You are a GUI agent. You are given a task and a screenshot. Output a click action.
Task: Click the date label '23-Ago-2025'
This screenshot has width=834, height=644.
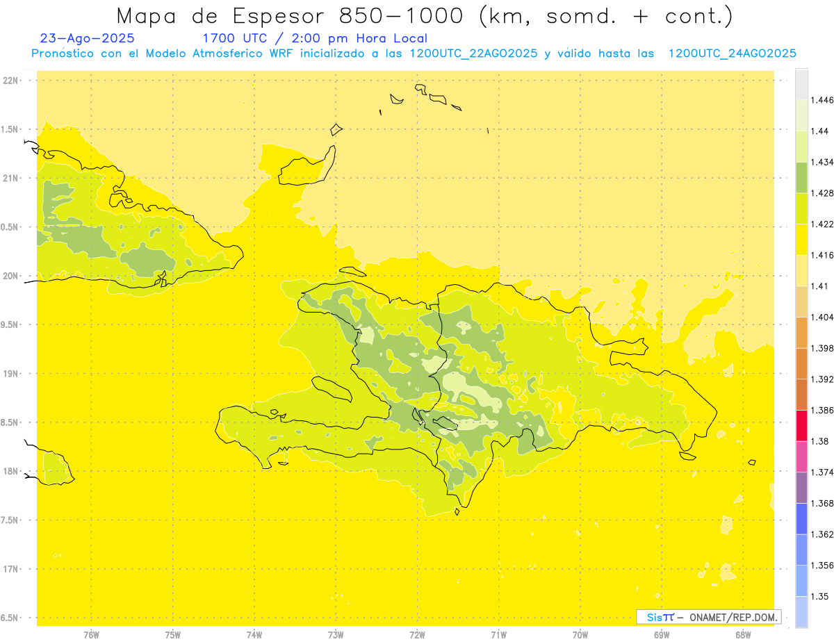(88, 38)
